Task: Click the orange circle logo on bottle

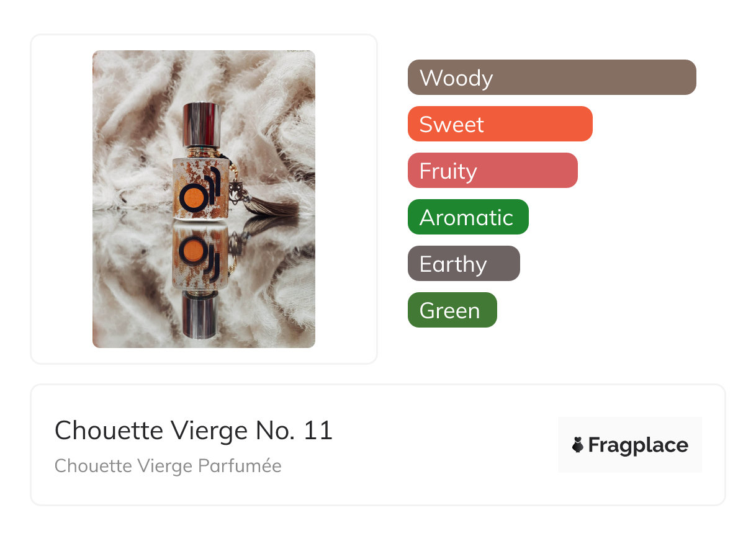Action: tap(192, 197)
